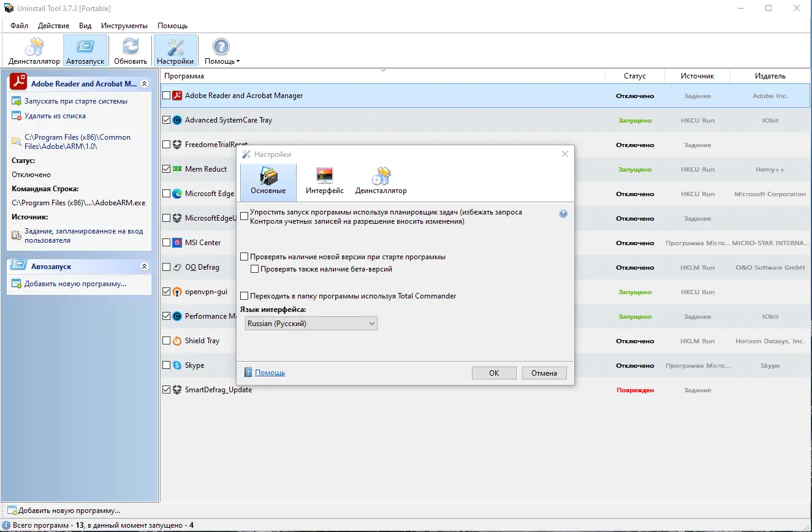812x532 pixels.
Task: Open the Инструменты menu
Action: pyautogui.click(x=124, y=26)
